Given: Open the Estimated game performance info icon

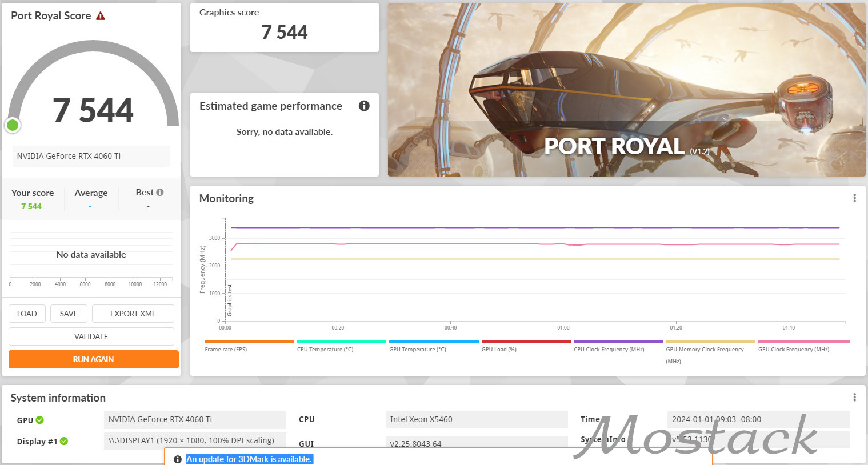Looking at the screenshot, I should pos(364,106).
